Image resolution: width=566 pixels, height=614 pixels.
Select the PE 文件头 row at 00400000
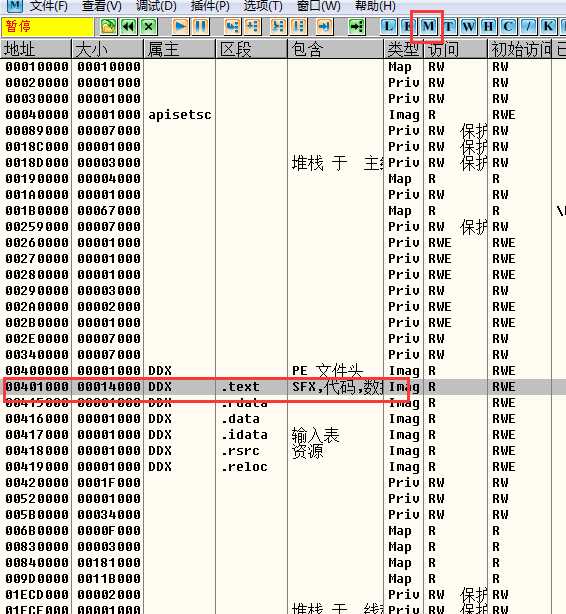(283, 371)
